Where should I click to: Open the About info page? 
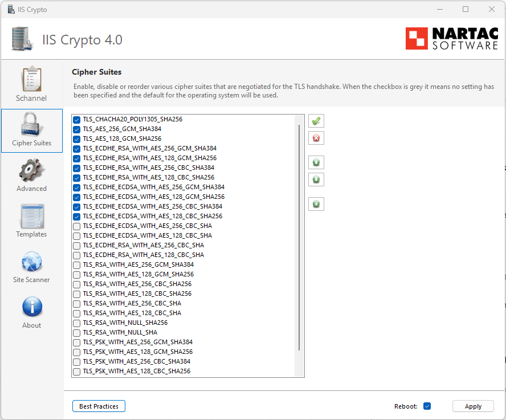click(x=32, y=312)
